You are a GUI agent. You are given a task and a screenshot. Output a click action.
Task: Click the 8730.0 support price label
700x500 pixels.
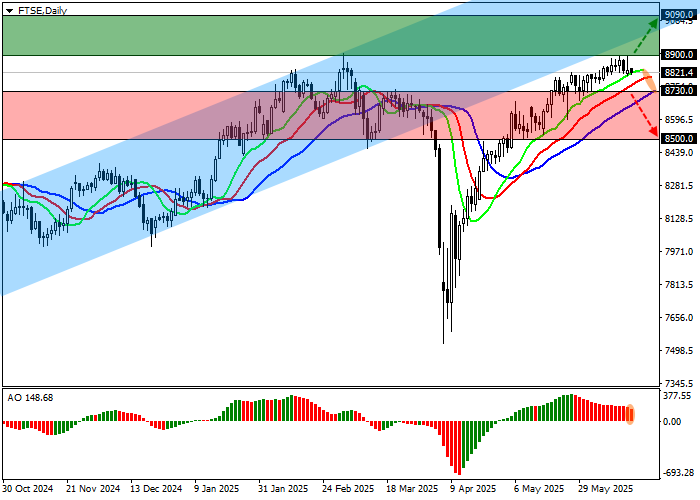(x=679, y=91)
